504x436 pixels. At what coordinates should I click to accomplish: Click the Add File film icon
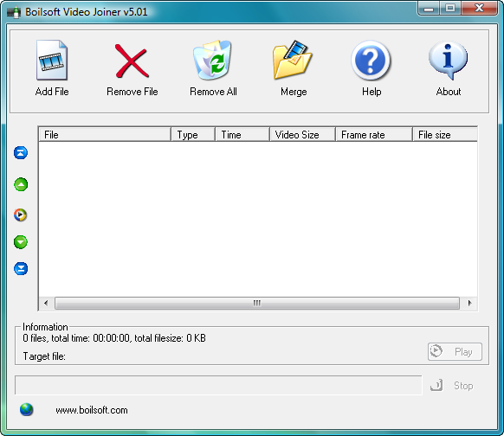51,60
